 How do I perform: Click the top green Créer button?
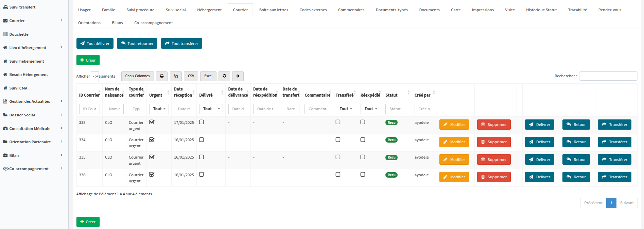click(88, 60)
